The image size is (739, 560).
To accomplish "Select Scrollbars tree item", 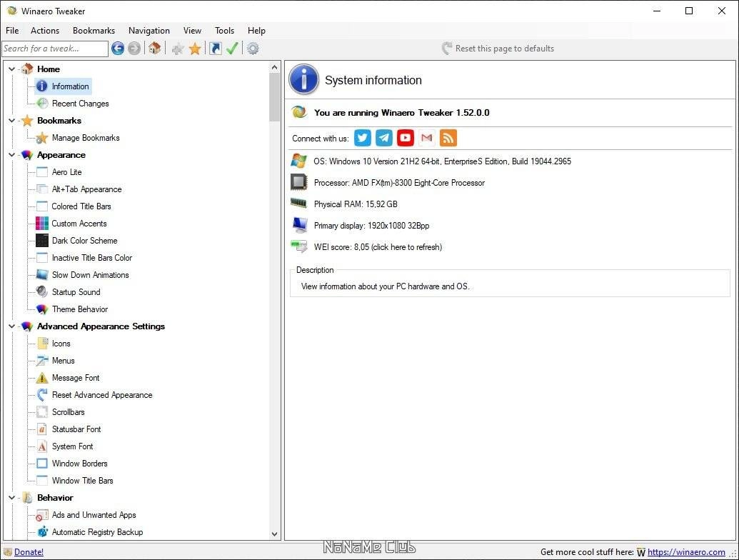I will [x=68, y=412].
